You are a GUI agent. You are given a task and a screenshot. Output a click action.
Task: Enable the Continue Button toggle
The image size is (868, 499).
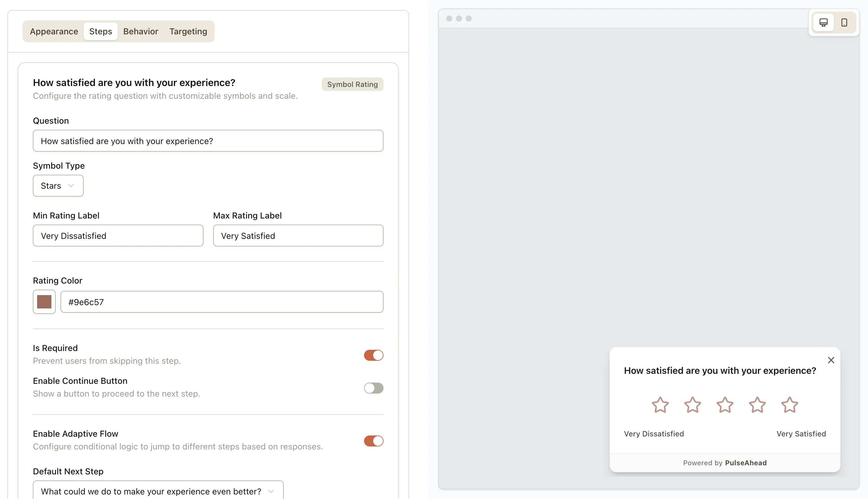[x=373, y=388]
